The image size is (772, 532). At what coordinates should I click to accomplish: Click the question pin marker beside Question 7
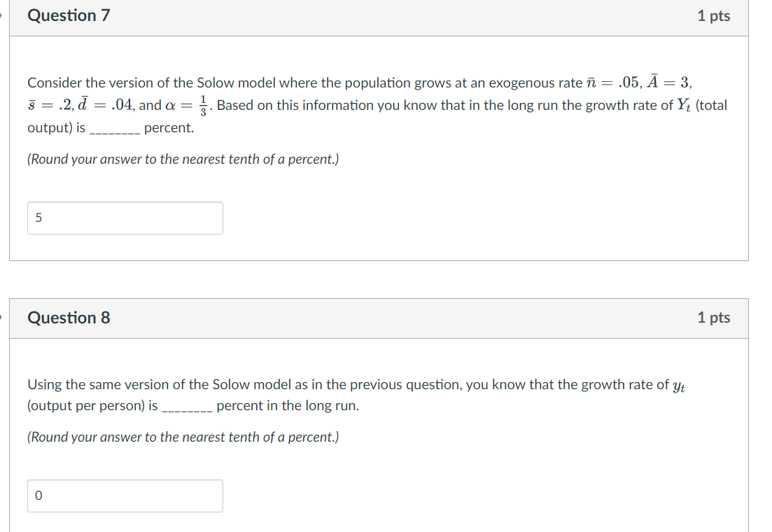2,15
